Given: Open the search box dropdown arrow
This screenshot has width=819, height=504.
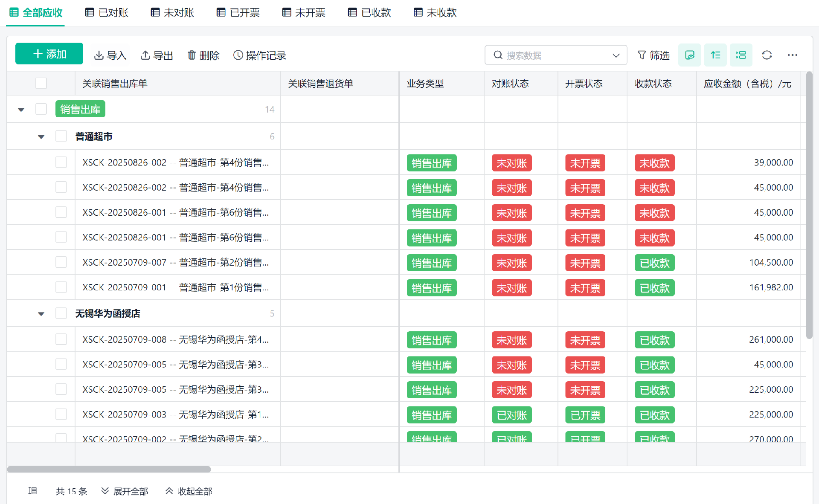Looking at the screenshot, I should (x=616, y=55).
